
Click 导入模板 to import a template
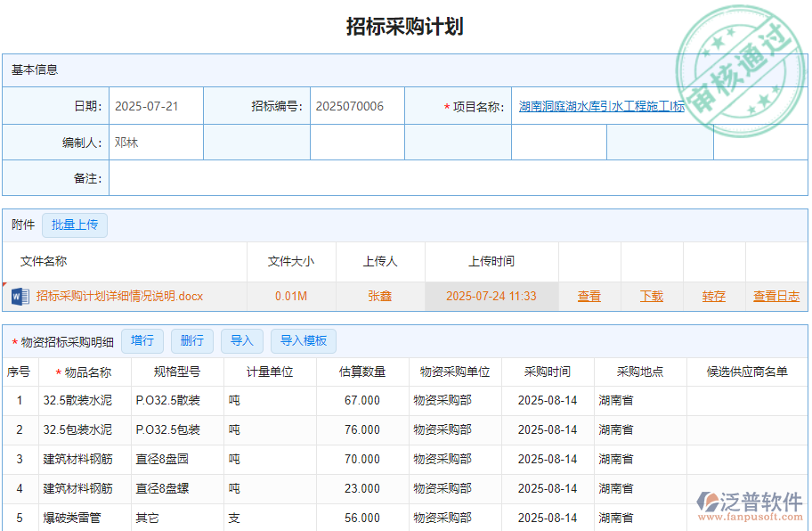[x=303, y=340]
